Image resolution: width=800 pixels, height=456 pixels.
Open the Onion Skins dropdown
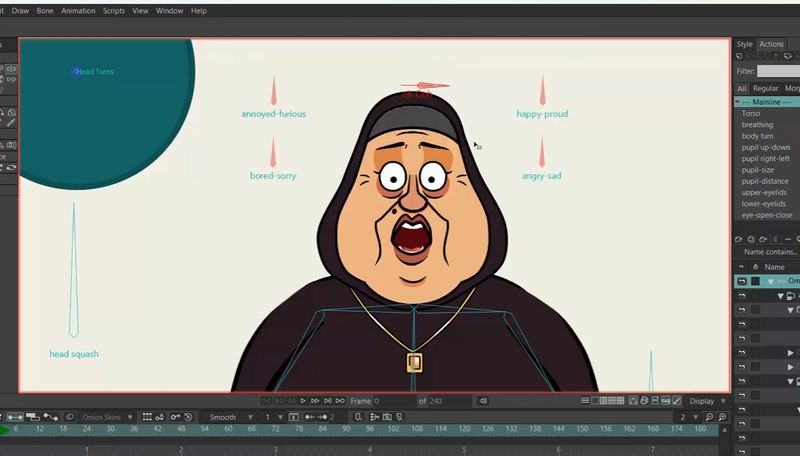tap(108, 417)
